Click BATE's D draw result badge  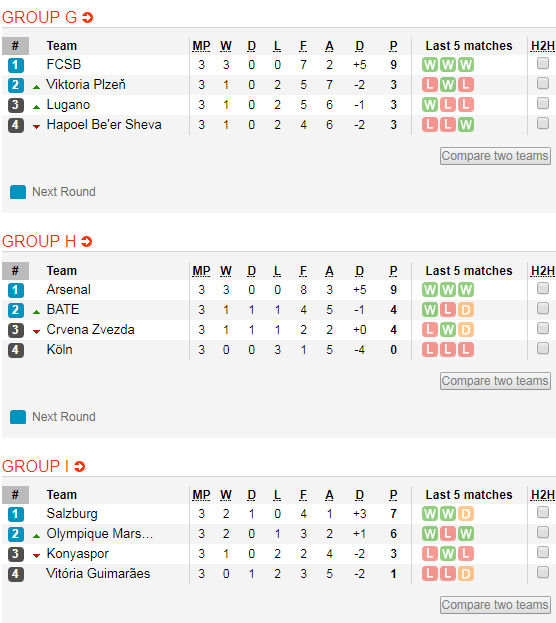click(466, 310)
